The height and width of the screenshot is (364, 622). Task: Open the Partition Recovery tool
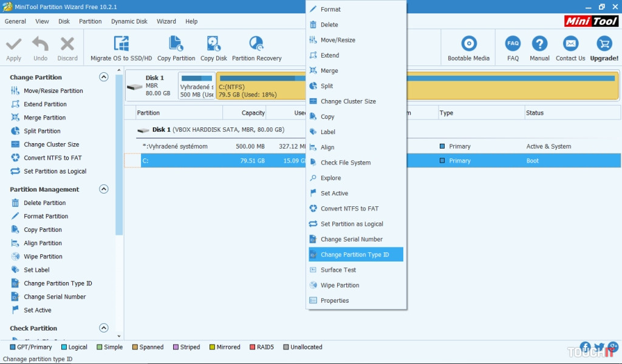pos(256,45)
